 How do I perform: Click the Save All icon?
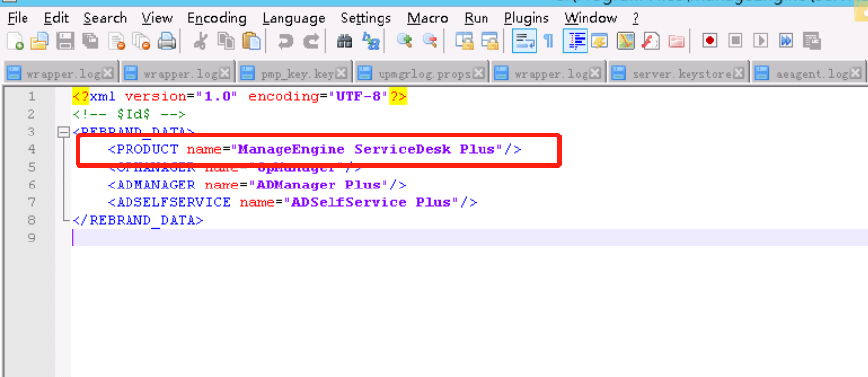[x=91, y=41]
